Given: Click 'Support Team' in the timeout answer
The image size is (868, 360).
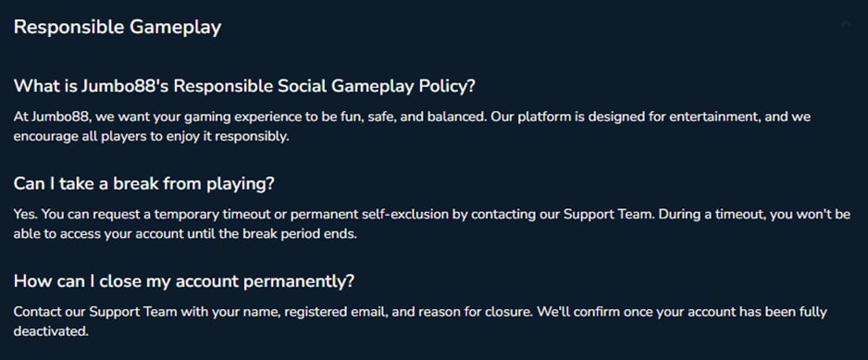Looking at the screenshot, I should click(608, 215).
